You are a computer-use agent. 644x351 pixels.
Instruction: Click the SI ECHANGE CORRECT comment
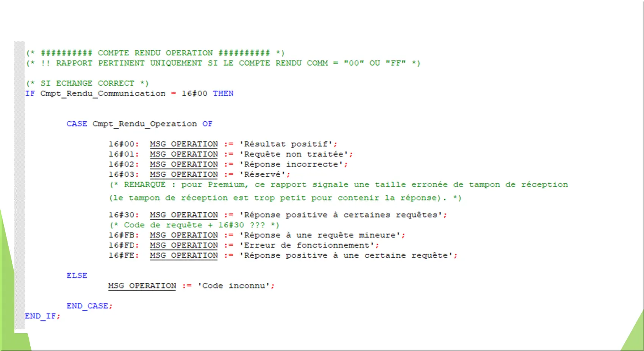(87, 83)
